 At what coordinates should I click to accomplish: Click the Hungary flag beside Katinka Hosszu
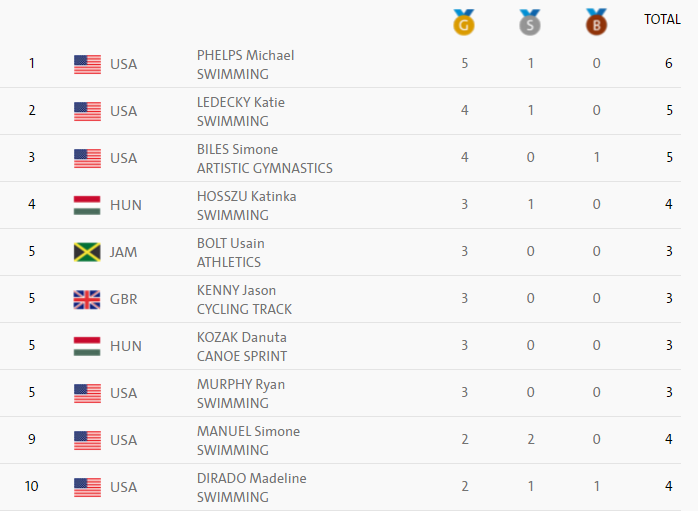pyautogui.click(x=88, y=205)
